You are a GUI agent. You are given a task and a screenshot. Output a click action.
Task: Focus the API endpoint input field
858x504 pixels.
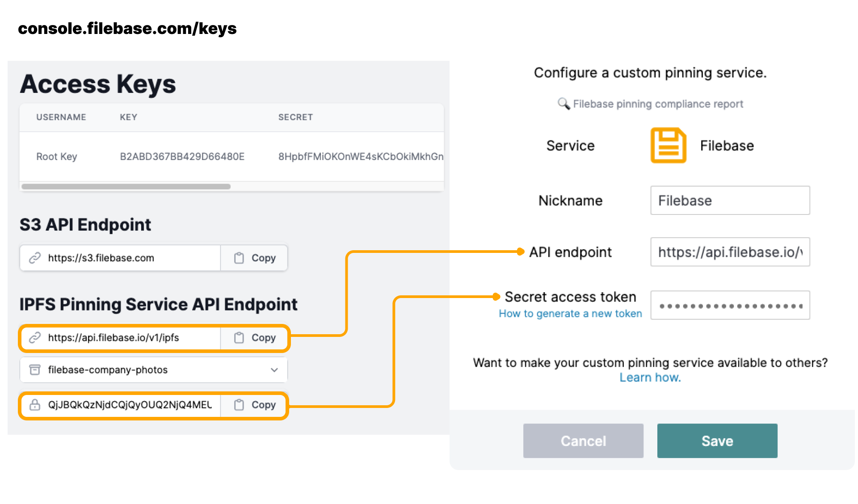tap(730, 252)
